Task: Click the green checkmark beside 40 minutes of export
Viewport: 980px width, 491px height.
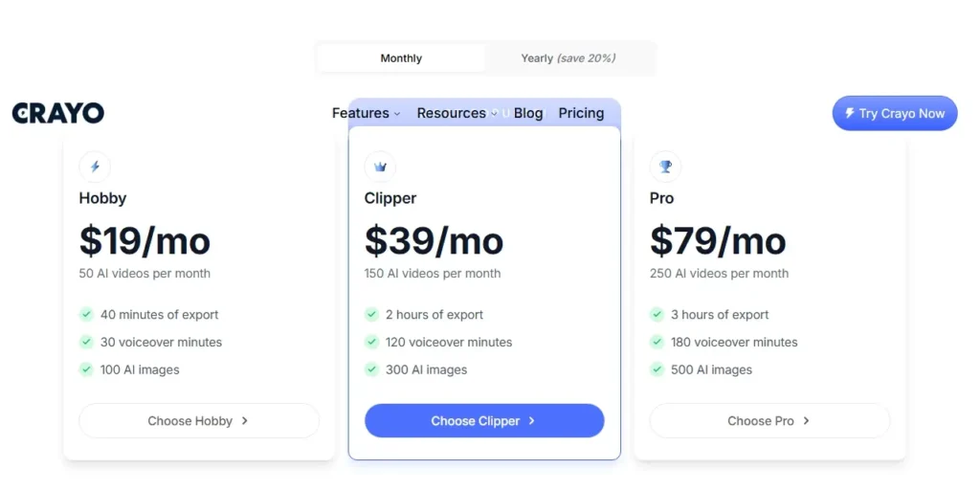Action: [x=86, y=314]
